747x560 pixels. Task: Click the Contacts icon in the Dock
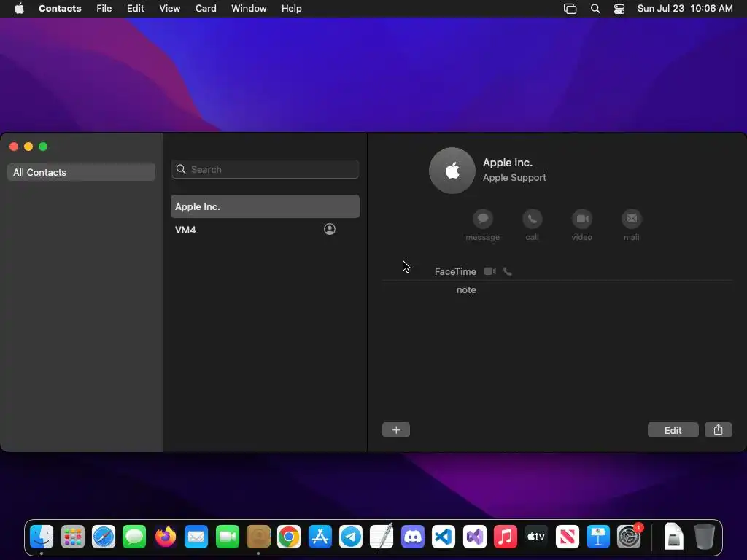point(258,537)
